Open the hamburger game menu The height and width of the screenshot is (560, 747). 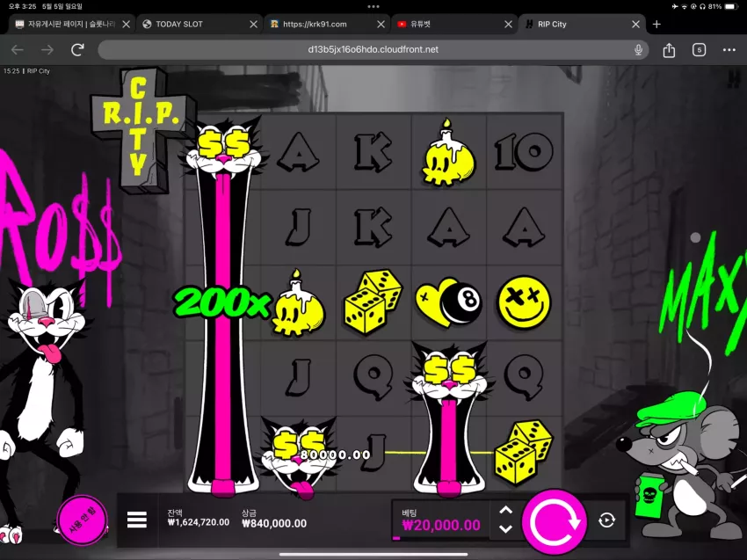coord(137,520)
